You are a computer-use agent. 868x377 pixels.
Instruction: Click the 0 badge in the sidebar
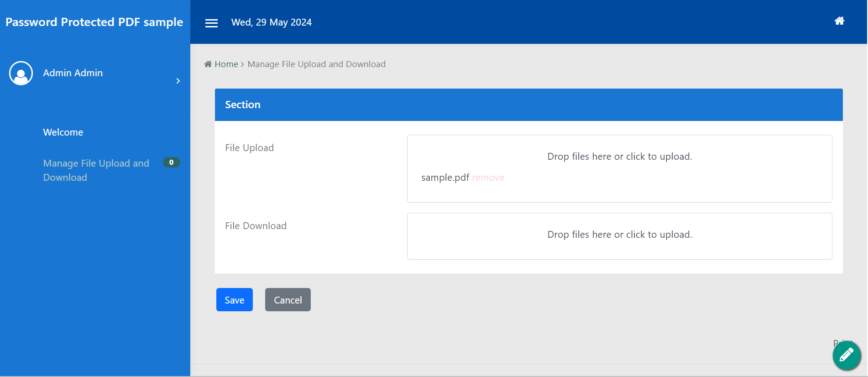(172, 162)
